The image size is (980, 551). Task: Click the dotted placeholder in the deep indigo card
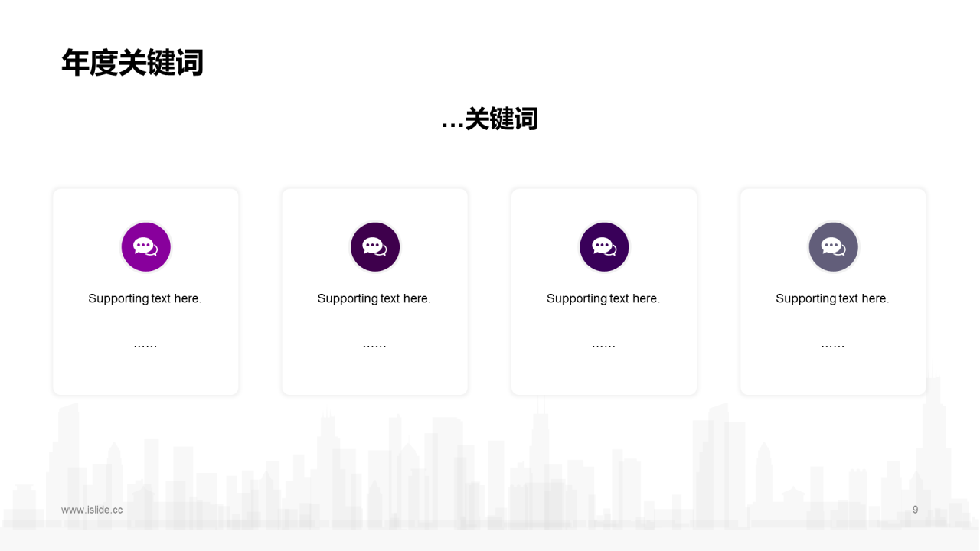pyautogui.click(x=603, y=346)
